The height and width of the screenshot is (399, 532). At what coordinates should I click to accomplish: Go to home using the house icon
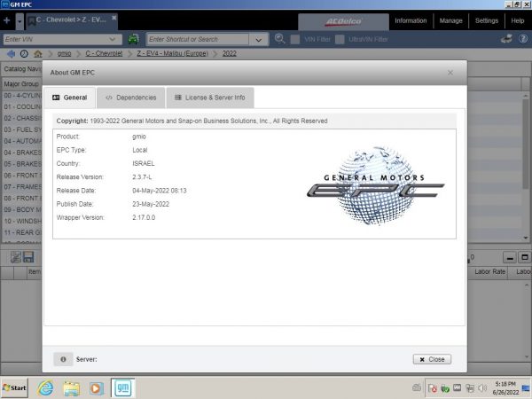pyautogui.click(x=37, y=53)
